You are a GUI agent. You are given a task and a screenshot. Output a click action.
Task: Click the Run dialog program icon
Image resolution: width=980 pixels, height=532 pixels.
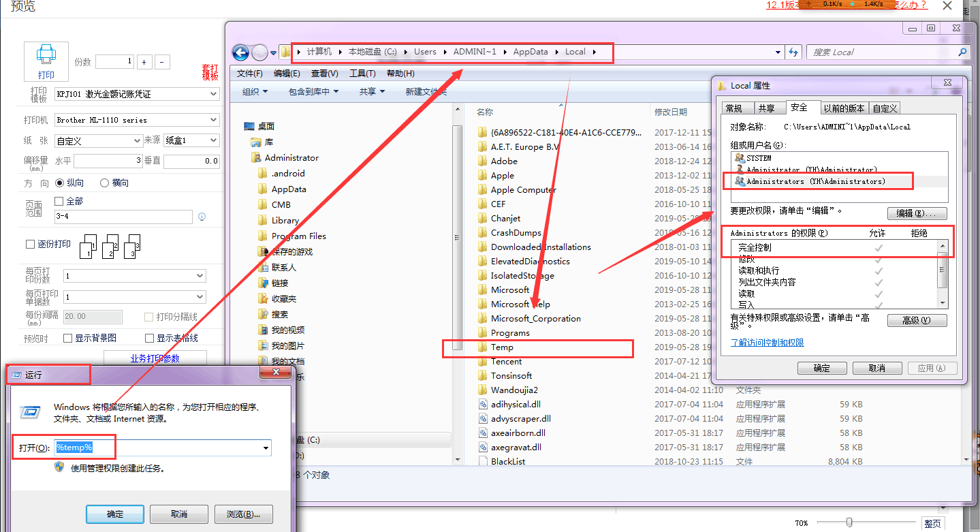point(29,413)
